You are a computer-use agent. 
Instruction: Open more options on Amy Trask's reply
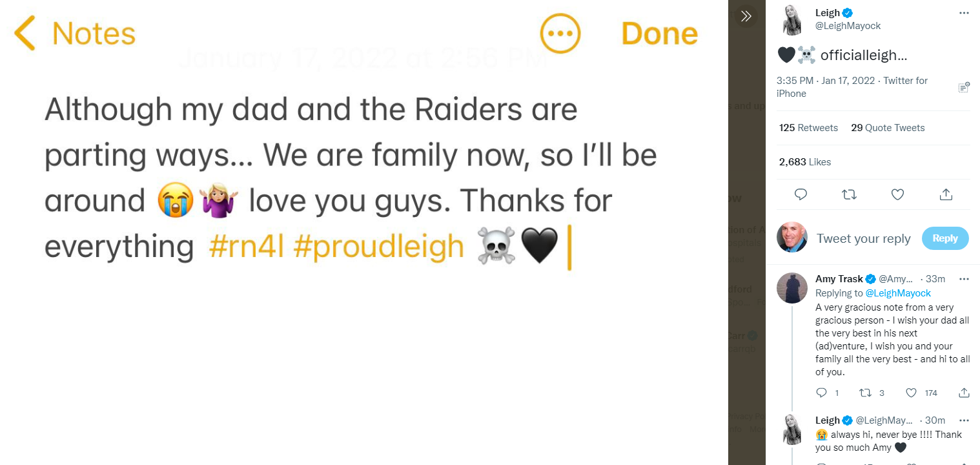(964, 279)
